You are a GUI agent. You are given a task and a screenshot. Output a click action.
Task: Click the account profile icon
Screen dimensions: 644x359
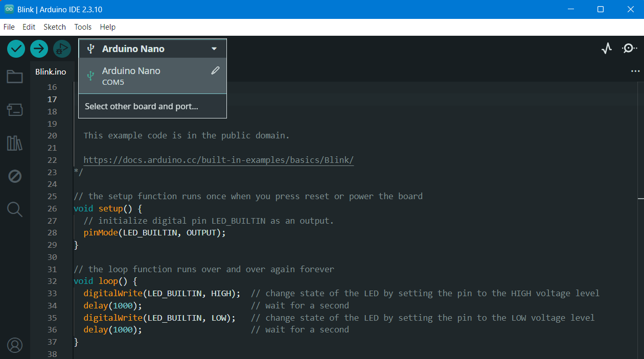(15, 345)
